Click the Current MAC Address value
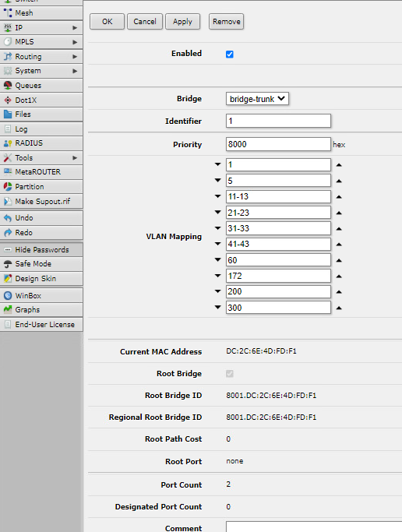 point(261,351)
